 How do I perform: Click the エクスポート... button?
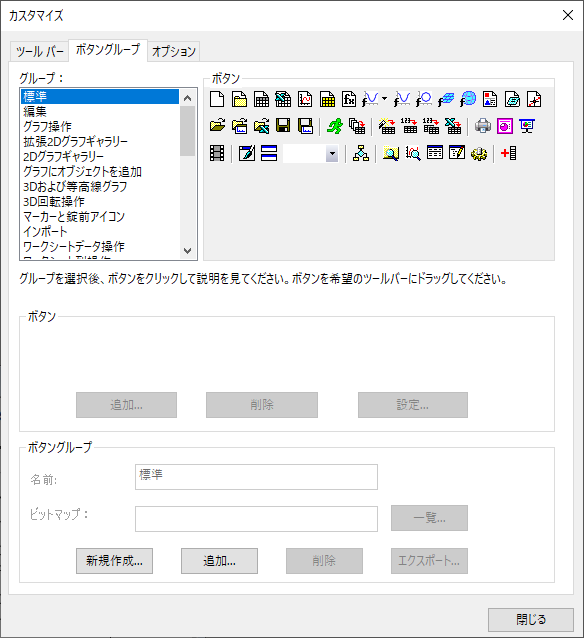click(x=429, y=561)
